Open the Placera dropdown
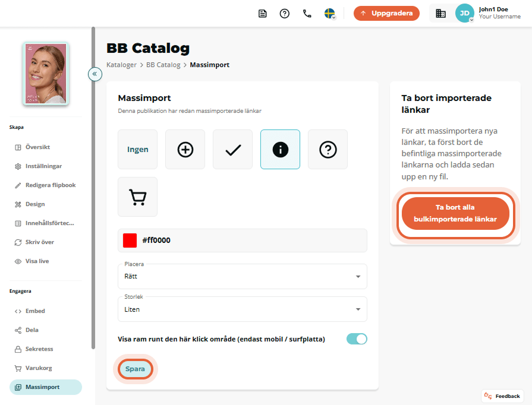This screenshot has height=405, width=532. [x=243, y=277]
